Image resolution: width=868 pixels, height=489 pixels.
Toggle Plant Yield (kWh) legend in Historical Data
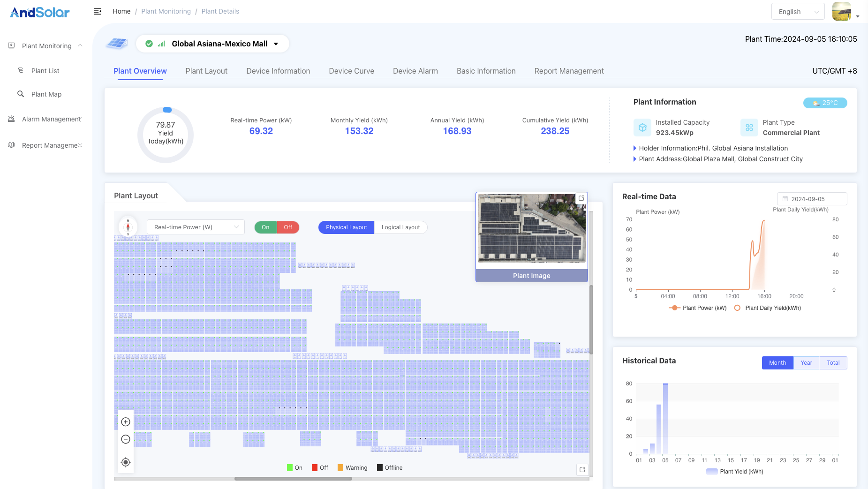[734, 472]
